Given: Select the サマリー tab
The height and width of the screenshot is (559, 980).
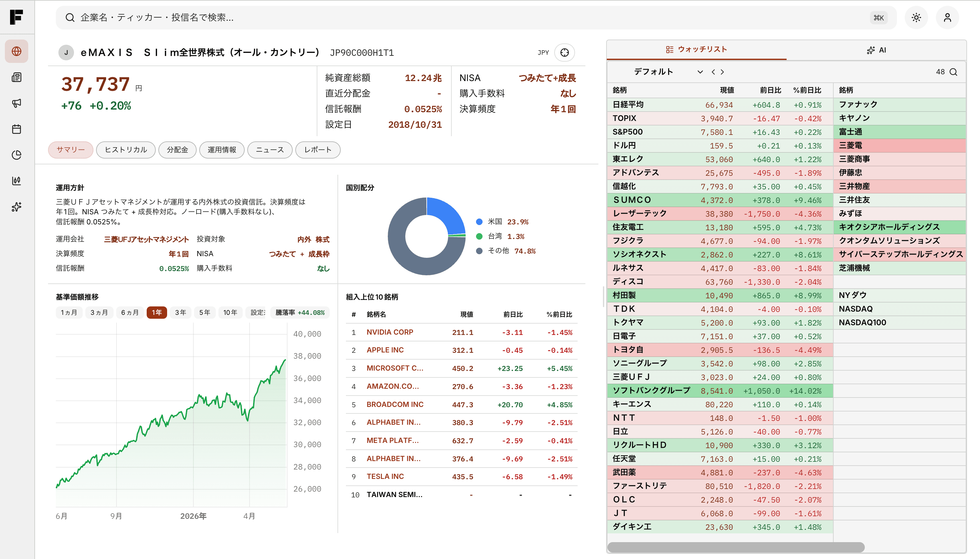Looking at the screenshot, I should click(x=71, y=150).
